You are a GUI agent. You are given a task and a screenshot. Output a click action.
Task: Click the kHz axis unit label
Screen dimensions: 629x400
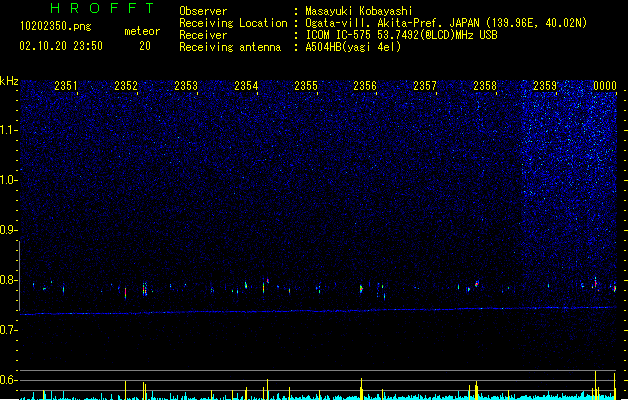(9, 81)
